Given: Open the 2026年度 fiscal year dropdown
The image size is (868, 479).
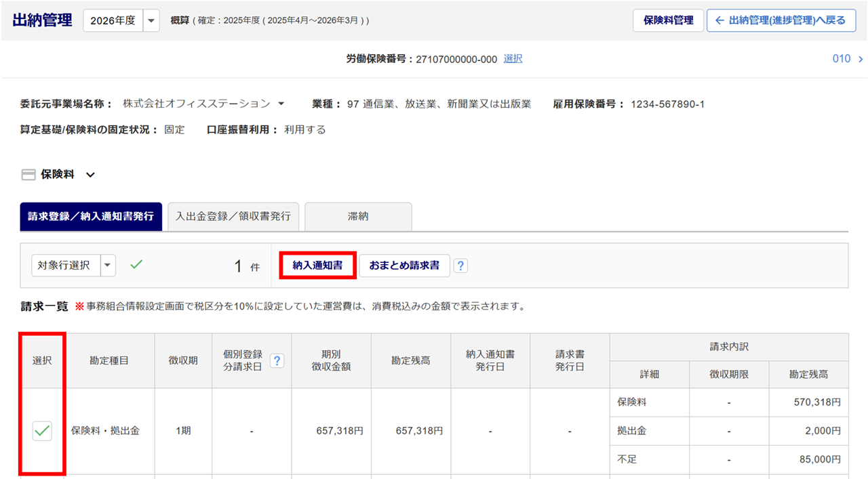Looking at the screenshot, I should pos(152,20).
